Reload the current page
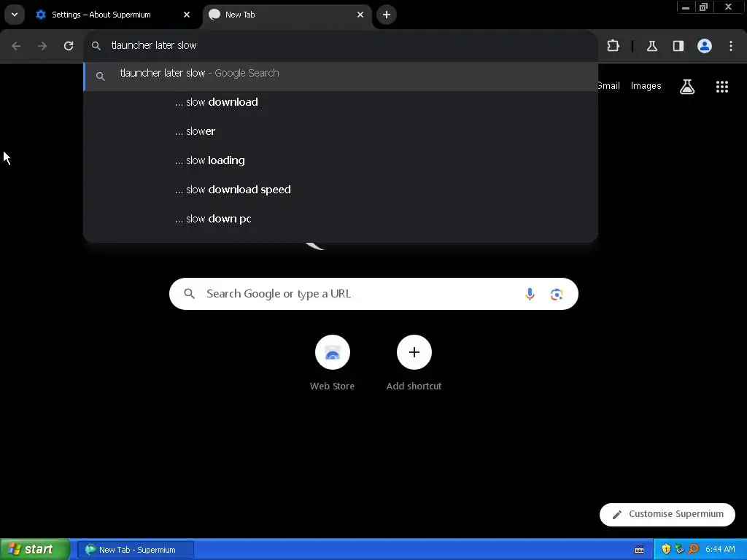Viewport: 747px width, 560px height. [69, 46]
